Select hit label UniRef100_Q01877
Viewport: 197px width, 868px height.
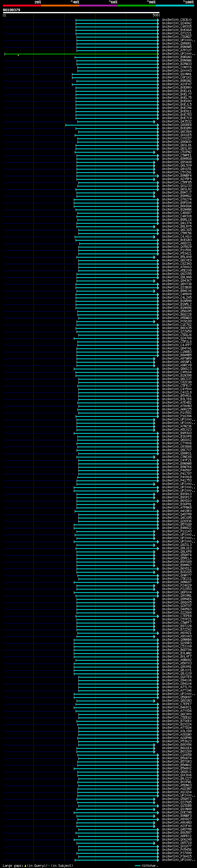click(x=177, y=846)
